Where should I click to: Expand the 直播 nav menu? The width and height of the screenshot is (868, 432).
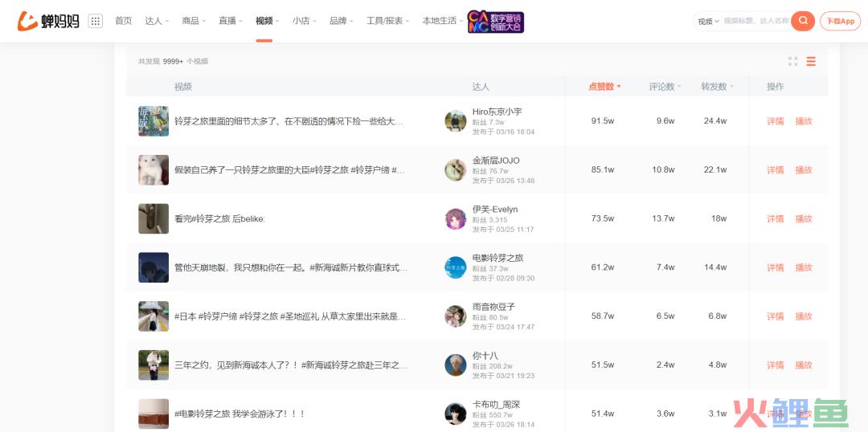click(x=231, y=21)
